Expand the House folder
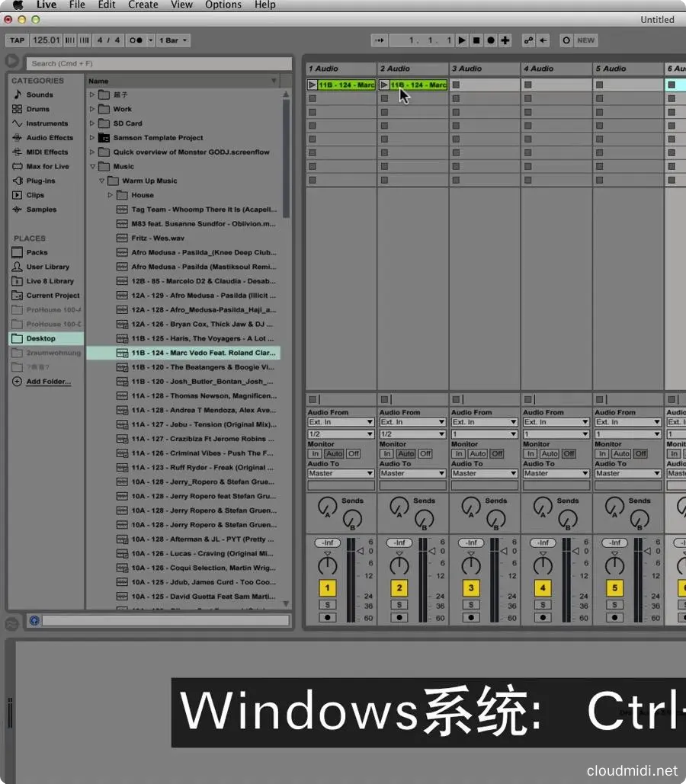The image size is (686, 784). click(x=111, y=195)
